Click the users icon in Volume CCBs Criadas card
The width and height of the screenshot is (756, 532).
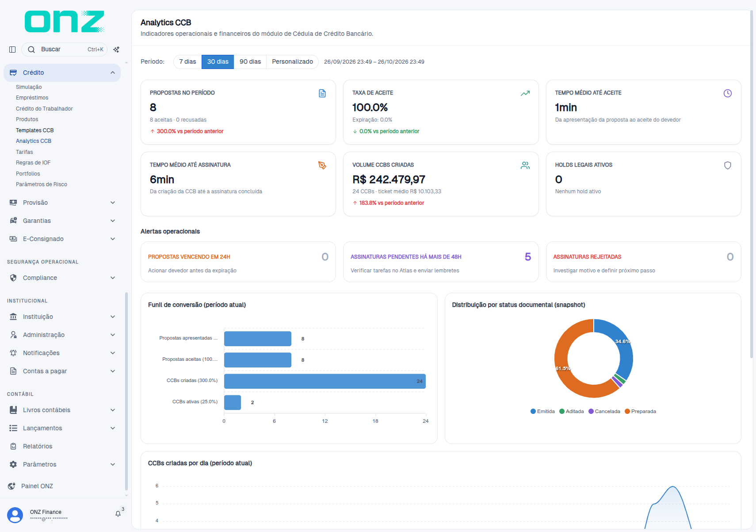coord(525,165)
